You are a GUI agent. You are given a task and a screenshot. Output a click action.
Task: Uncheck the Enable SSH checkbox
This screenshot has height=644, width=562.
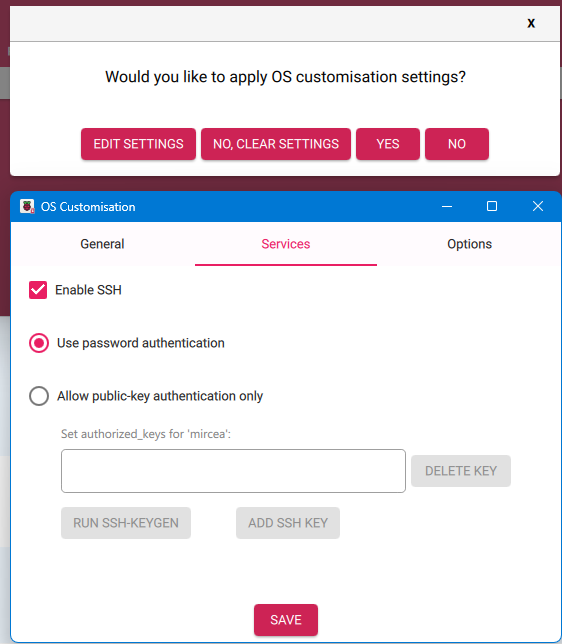point(38,290)
